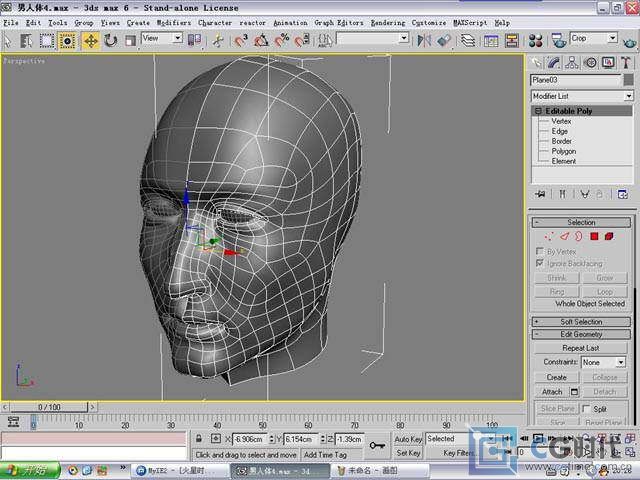Select Polygon sub-object selection icon
The width and height of the screenshot is (640, 480).
point(594,236)
